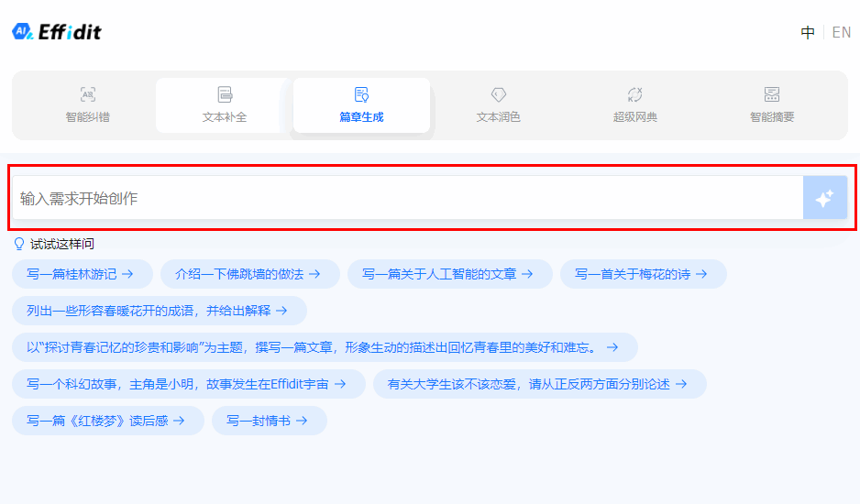Choose the 写一篇桂林游记 suggestion
The width and height of the screenshot is (860, 504).
coord(82,274)
